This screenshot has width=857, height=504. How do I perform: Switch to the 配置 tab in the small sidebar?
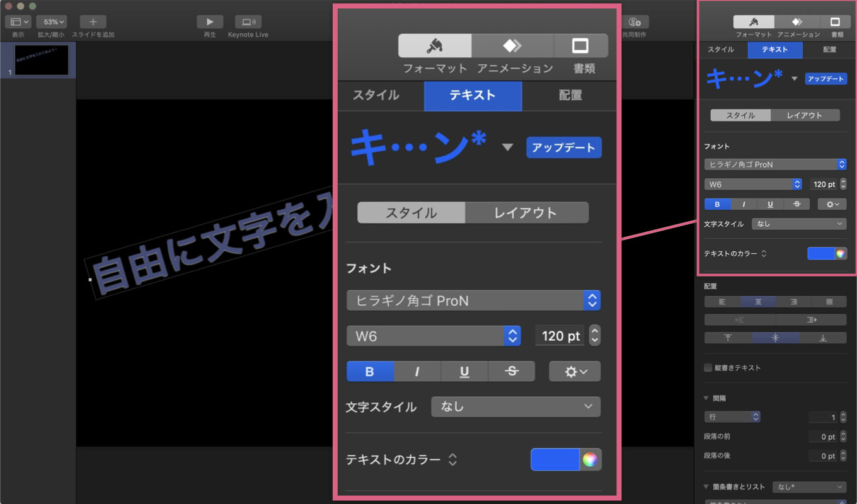pos(829,50)
